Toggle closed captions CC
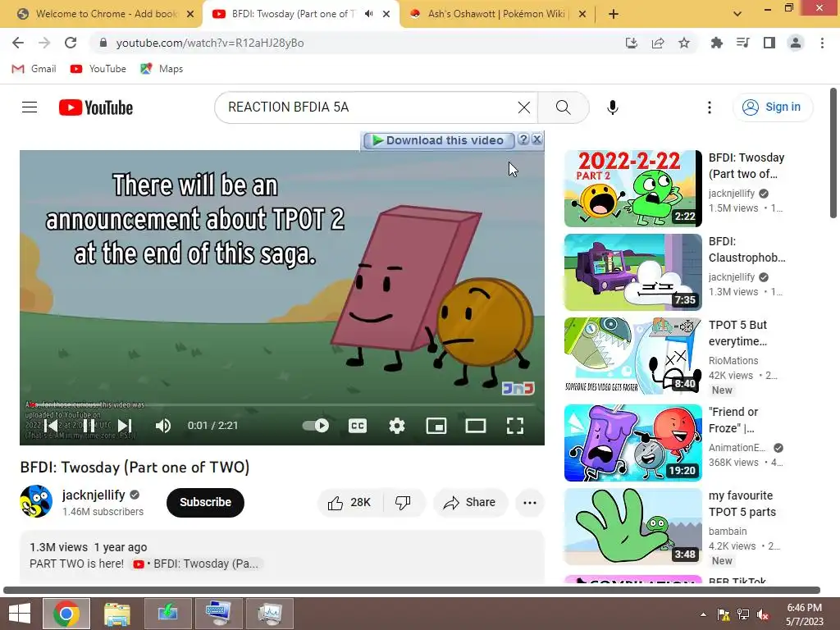 pos(358,426)
